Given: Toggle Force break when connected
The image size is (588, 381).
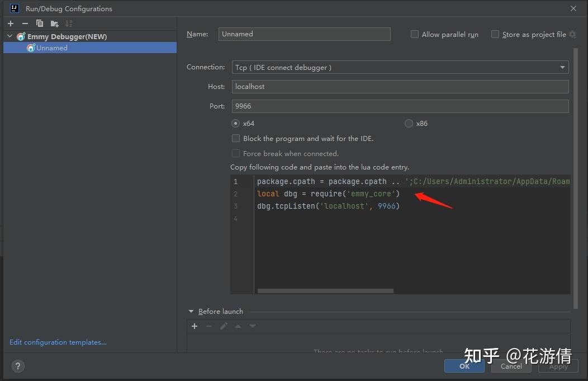Looking at the screenshot, I should click(235, 153).
